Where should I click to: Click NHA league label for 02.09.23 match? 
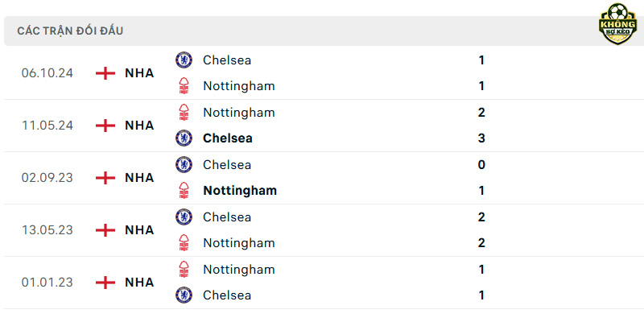[x=139, y=178]
